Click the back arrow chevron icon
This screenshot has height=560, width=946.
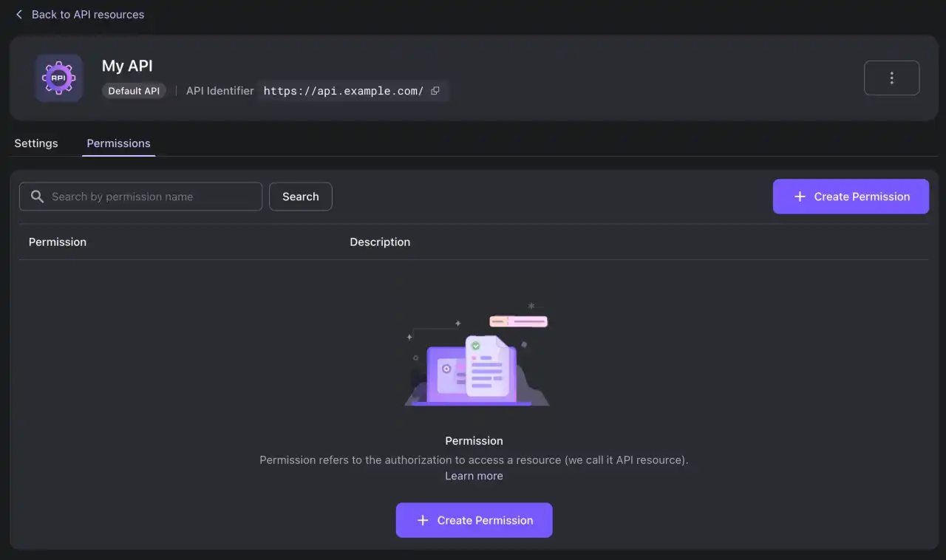[x=18, y=14]
